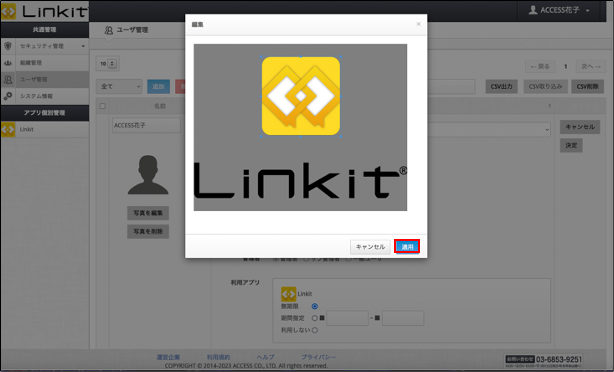Click the Linkit logo in header

tap(44, 11)
